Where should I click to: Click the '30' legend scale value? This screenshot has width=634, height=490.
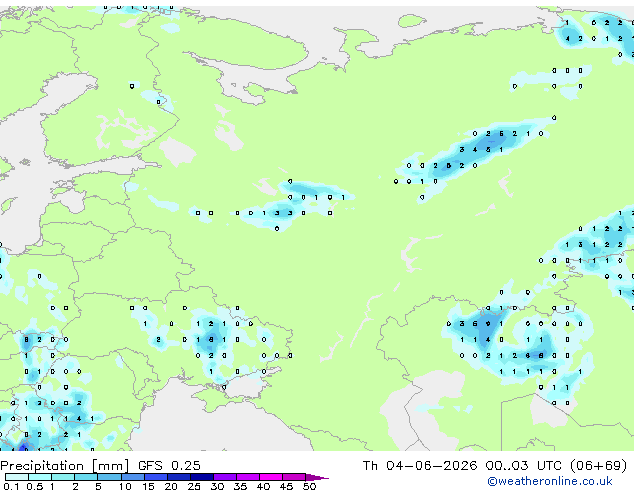pos(218,486)
